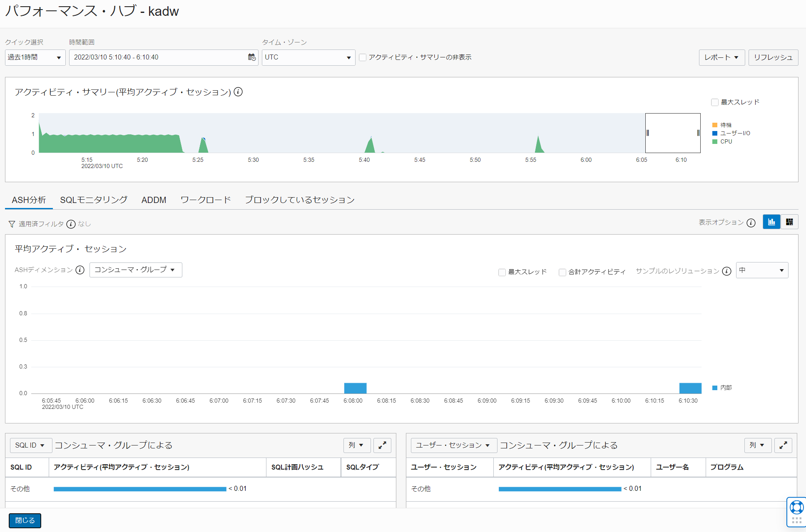Expand the consumer group ASH dimension dropdown
Screen dimensions: 806x532
tap(135, 270)
